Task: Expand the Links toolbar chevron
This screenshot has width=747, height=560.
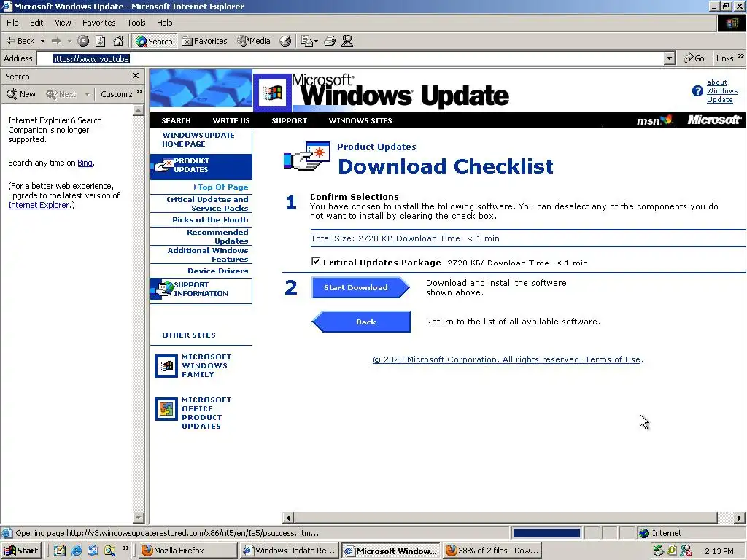Action: pos(741,56)
